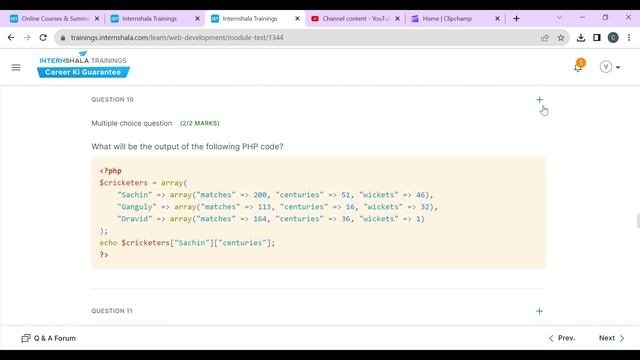Click the browser back arrow
The image size is (640, 360).
click(11, 38)
